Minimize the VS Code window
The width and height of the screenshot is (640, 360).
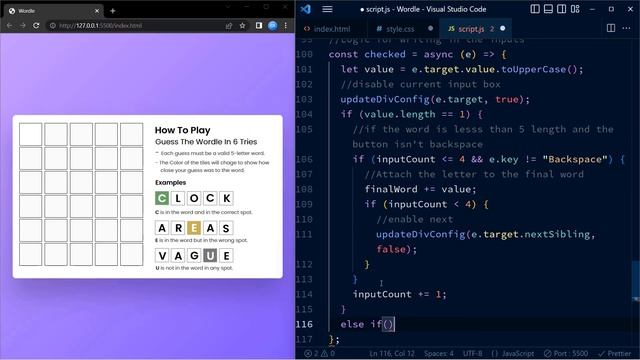pyautogui.click(x=592, y=9)
